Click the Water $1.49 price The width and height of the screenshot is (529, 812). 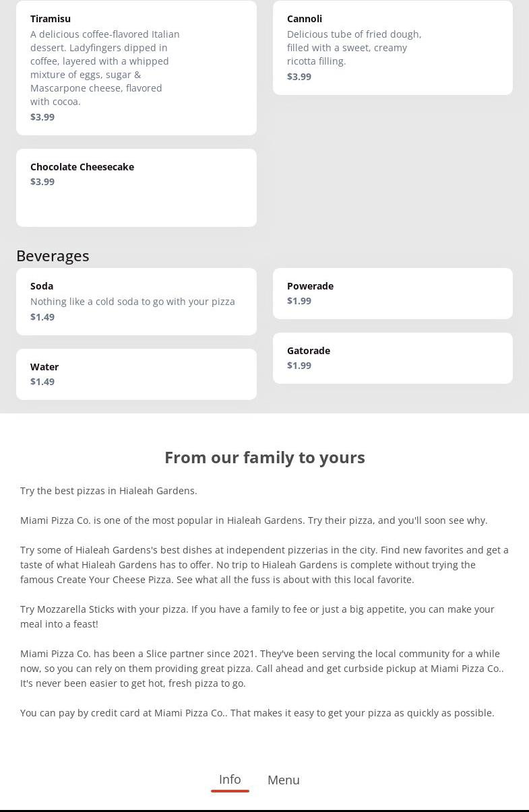click(x=42, y=382)
